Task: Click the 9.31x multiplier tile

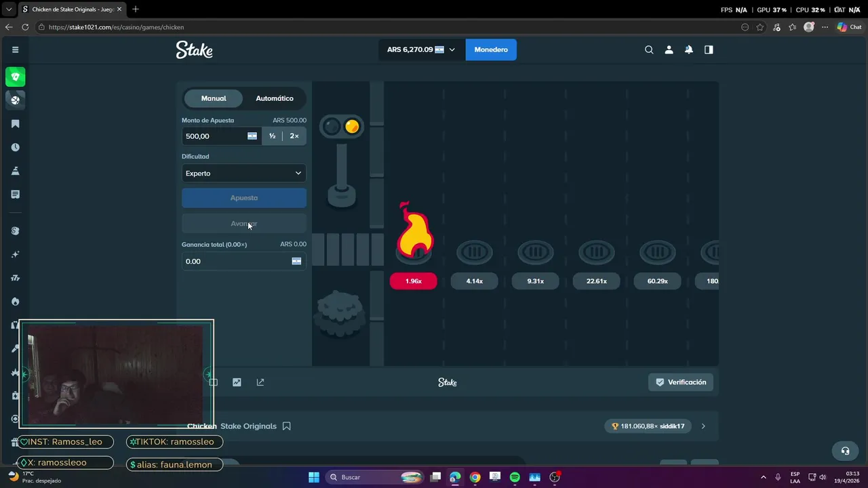Action: tap(536, 281)
